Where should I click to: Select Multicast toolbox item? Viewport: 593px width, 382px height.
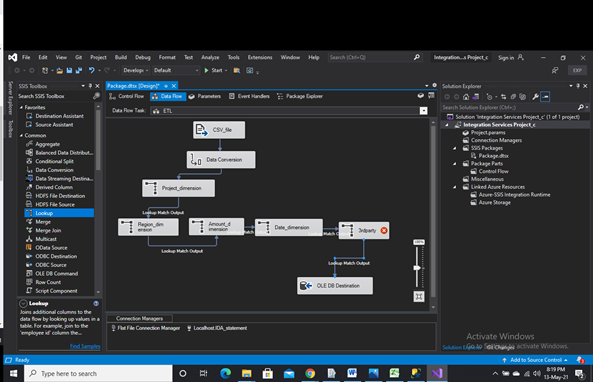tap(46, 239)
